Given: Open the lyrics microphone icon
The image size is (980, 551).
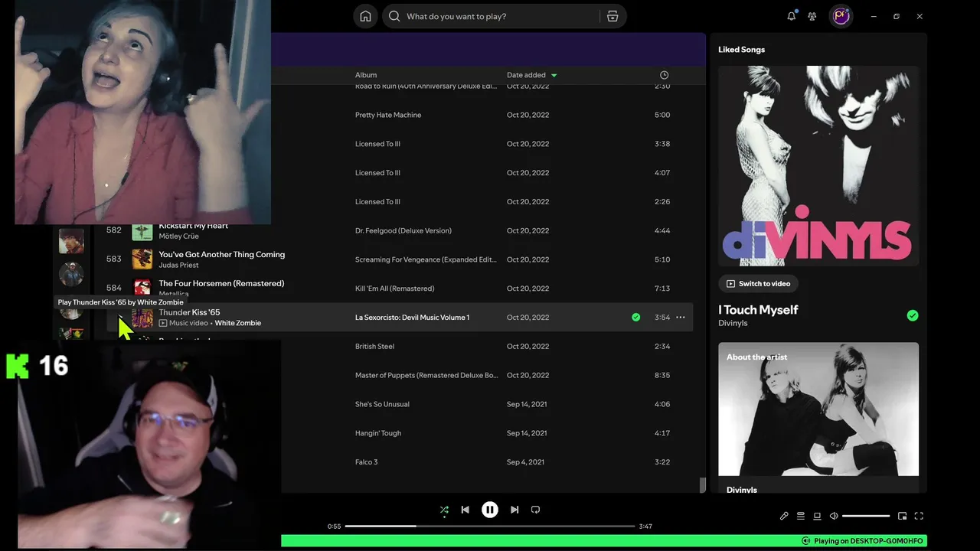Looking at the screenshot, I should tap(784, 516).
